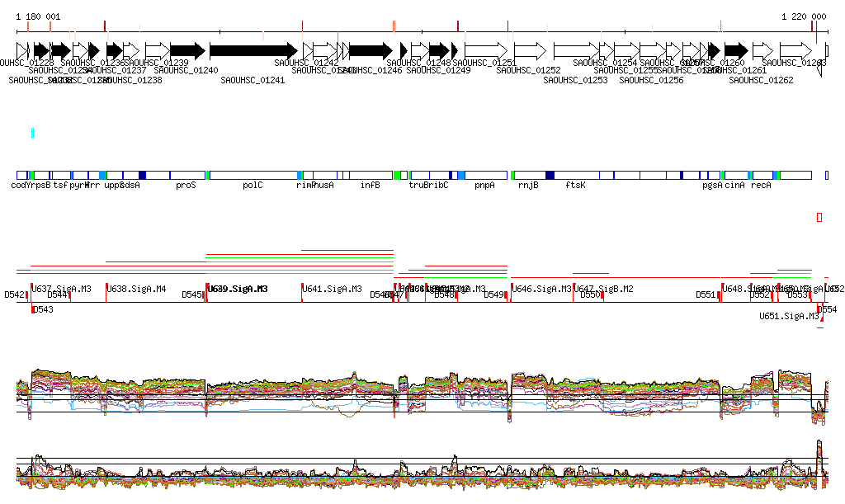Click the recA gene name
Image resolution: width=845 pixels, height=504 pixels.
[x=761, y=186]
